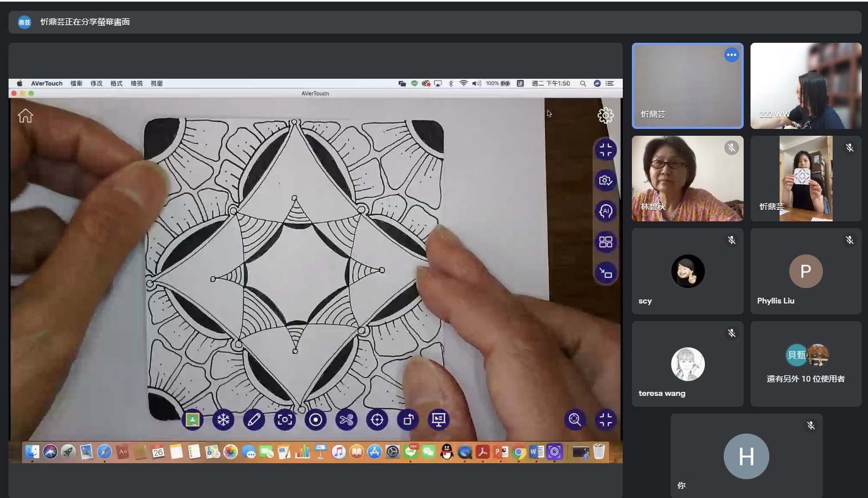Expand the "還有另外 10 位使用者" participants tile
The width and height of the screenshot is (868, 498).
[805, 364]
